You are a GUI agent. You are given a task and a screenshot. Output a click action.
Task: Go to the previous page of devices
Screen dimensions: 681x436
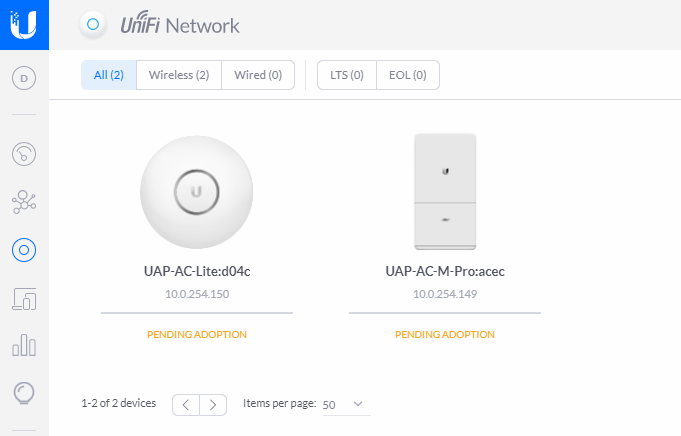(186, 405)
